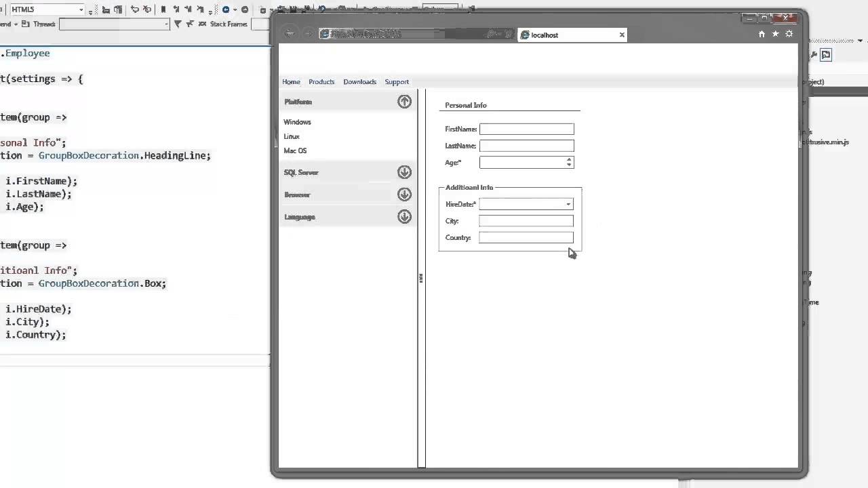
Task: Go forward with the browser forward arrow
Action: (307, 33)
